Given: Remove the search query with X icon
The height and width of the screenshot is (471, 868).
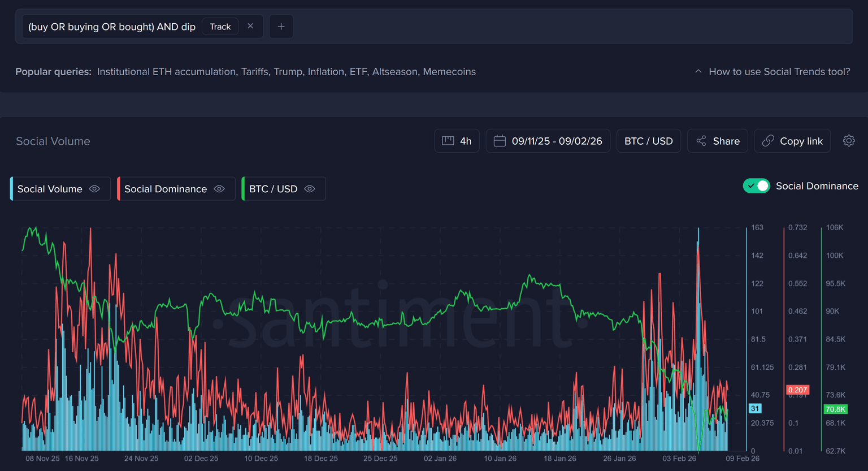Looking at the screenshot, I should (250, 27).
